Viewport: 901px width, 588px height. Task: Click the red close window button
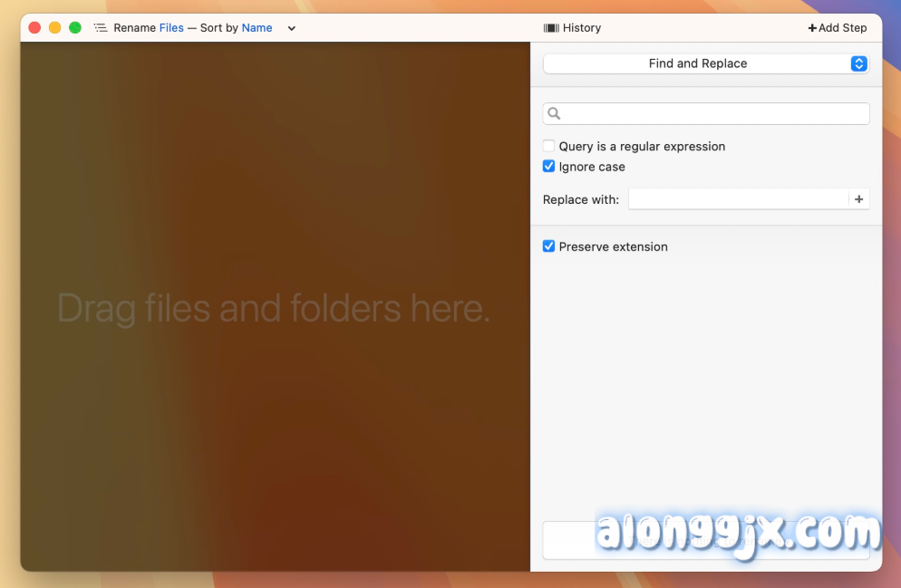pyautogui.click(x=34, y=28)
